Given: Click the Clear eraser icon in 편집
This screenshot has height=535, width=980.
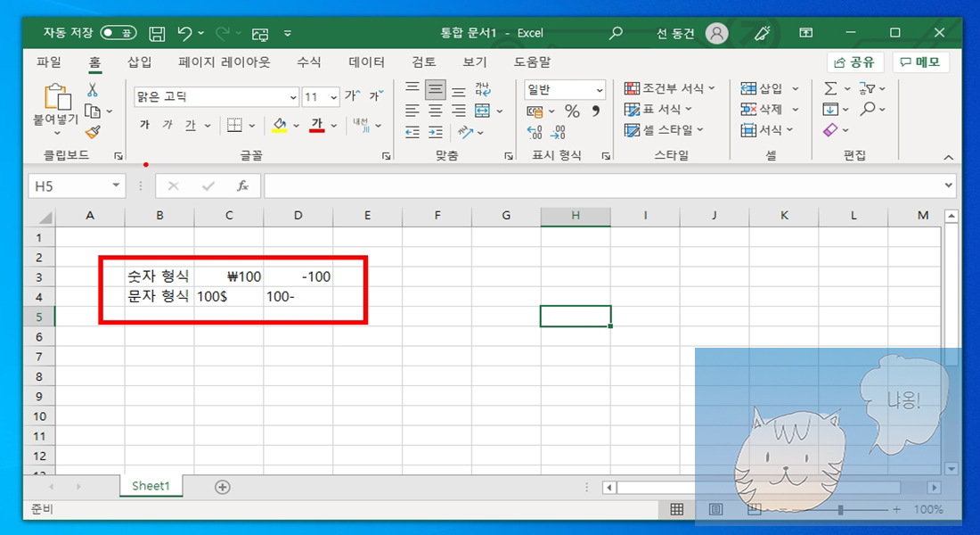Looking at the screenshot, I should click(x=830, y=130).
